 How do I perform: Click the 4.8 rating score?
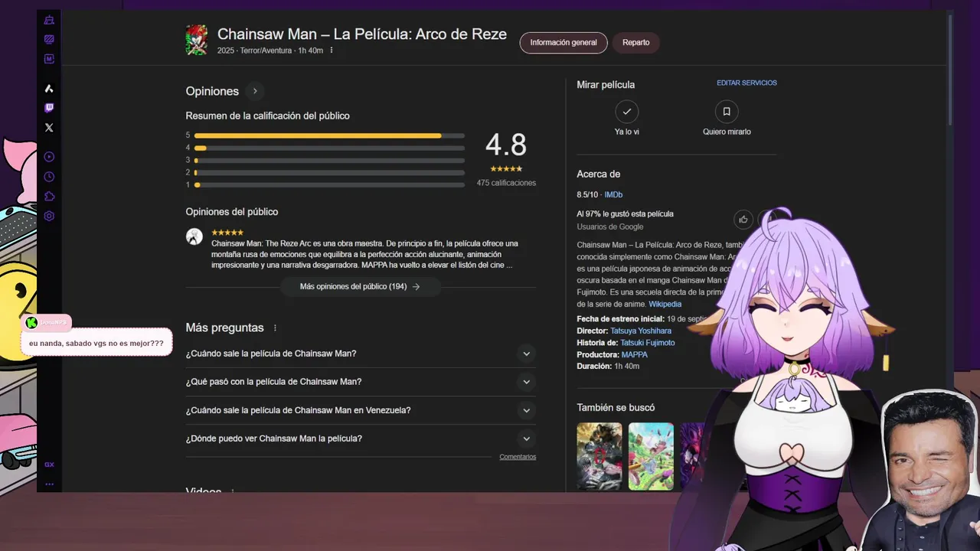click(506, 145)
